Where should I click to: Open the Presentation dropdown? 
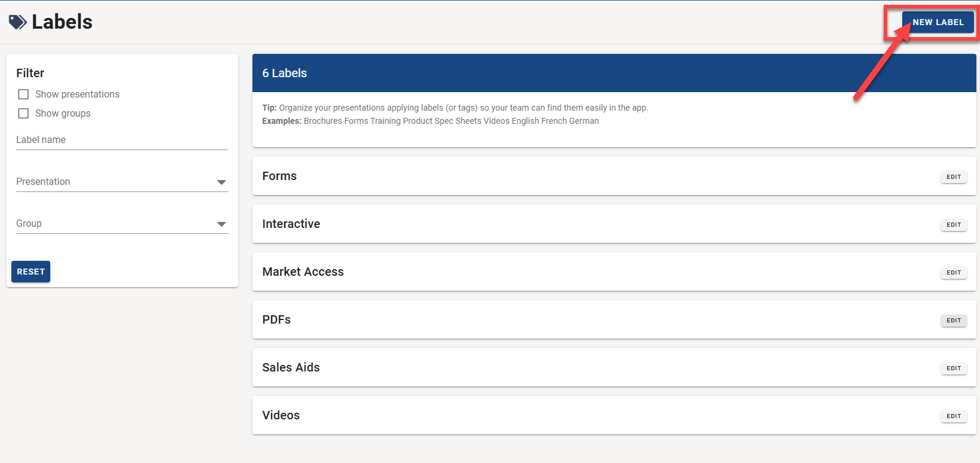(x=122, y=182)
